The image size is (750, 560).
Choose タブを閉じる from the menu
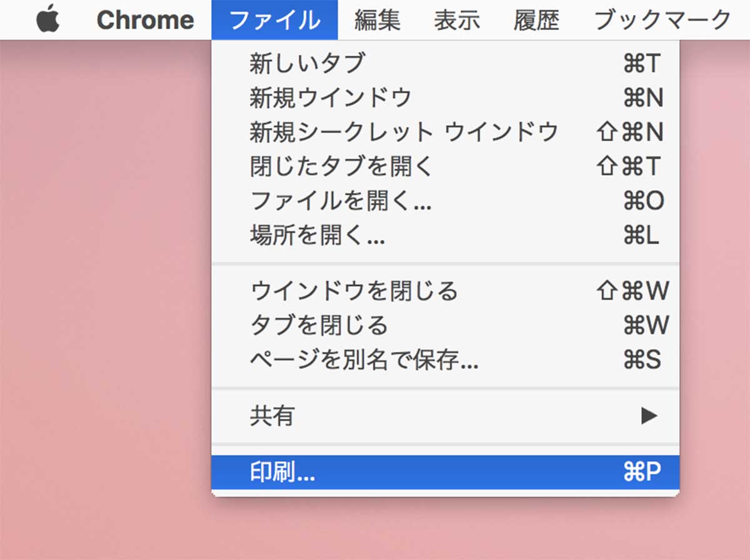[446, 325]
